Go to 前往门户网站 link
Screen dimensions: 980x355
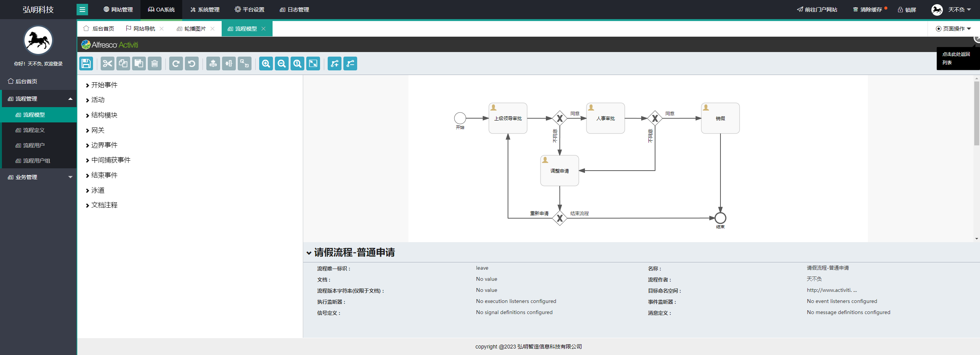817,10
